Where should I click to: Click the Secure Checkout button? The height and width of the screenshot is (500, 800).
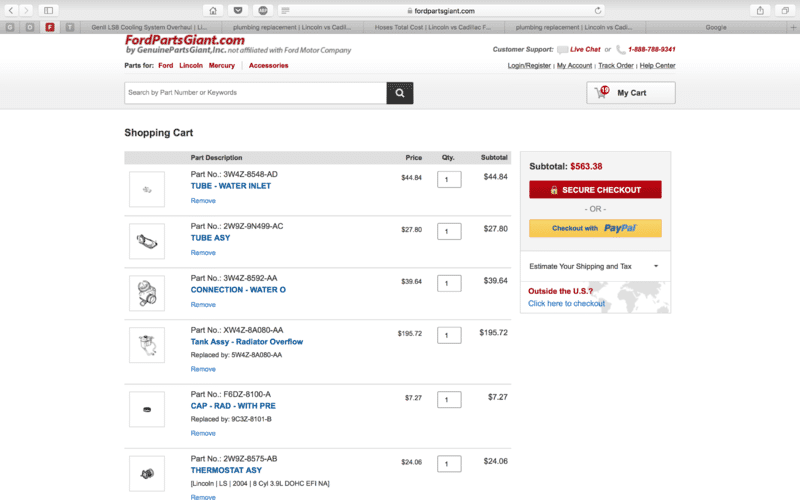pos(595,190)
